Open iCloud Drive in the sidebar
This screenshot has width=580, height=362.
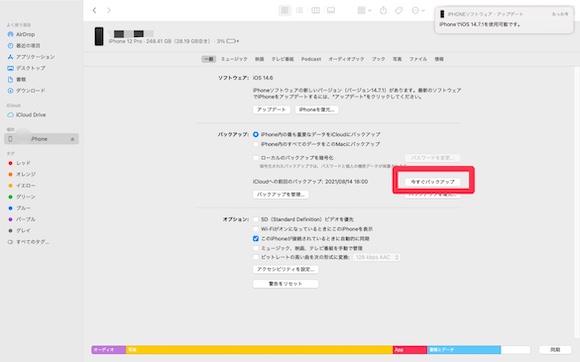coord(26,115)
